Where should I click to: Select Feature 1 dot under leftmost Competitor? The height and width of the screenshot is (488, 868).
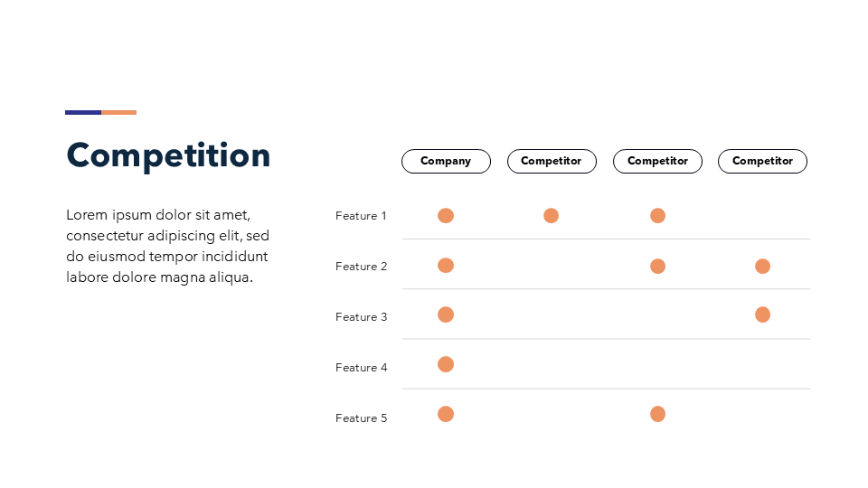[551, 215]
